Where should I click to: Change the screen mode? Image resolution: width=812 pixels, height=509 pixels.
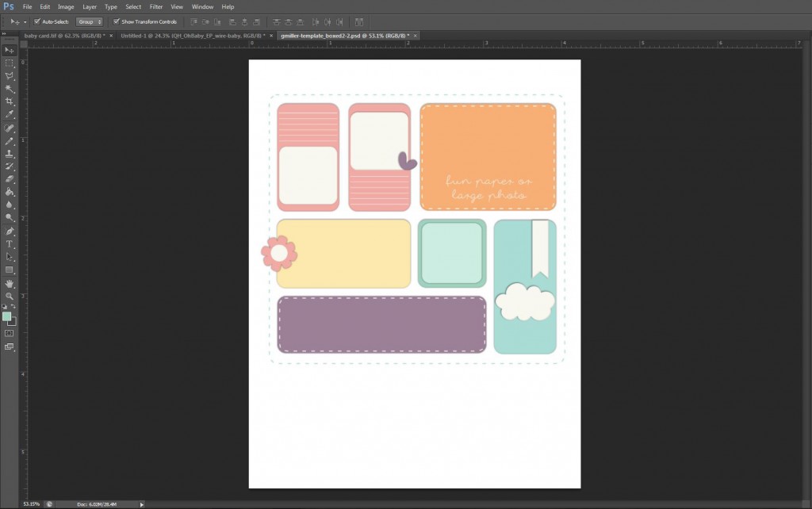(10, 347)
